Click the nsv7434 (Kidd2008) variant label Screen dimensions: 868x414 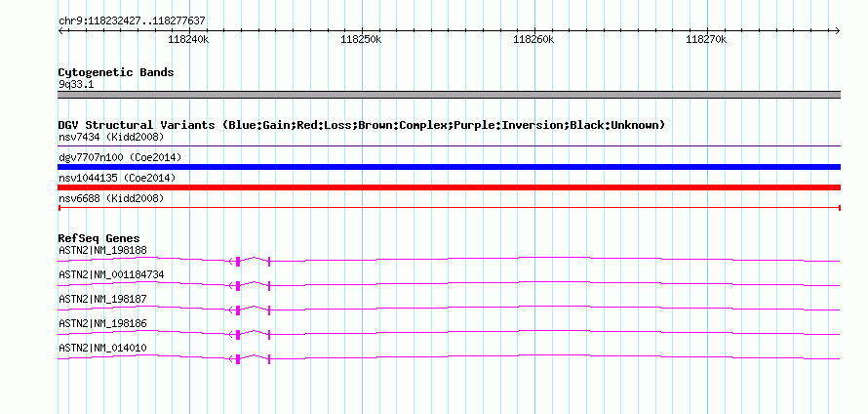(x=111, y=137)
